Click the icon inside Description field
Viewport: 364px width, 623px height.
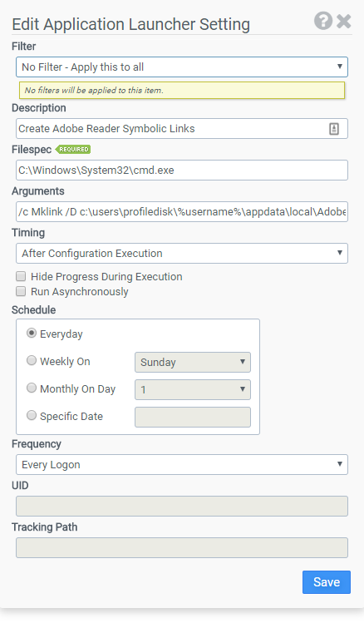[334, 129]
